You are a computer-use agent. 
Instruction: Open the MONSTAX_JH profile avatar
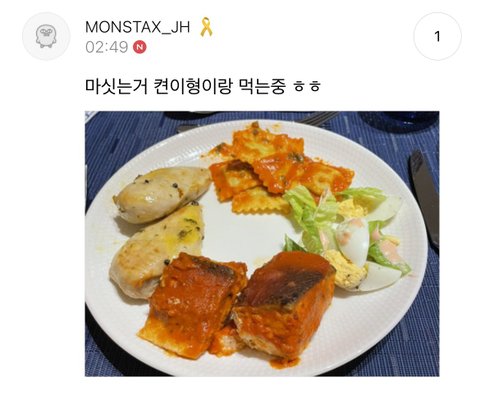(x=46, y=36)
